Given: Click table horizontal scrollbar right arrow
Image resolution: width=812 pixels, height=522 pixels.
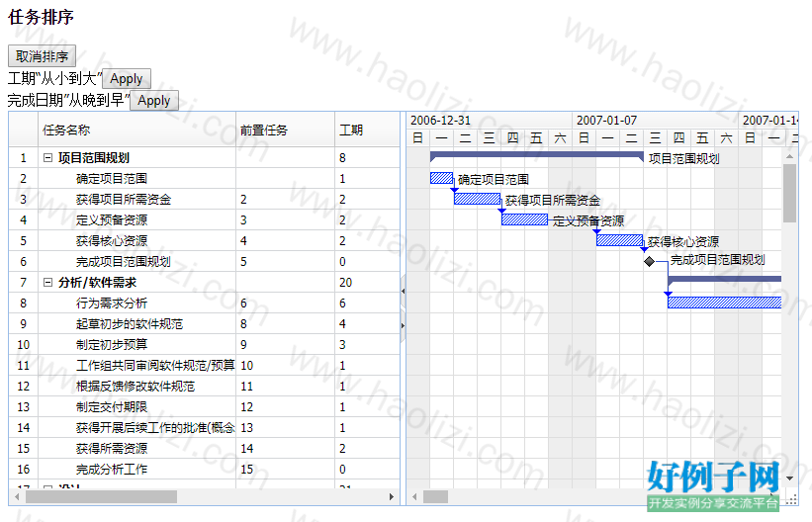Looking at the screenshot, I should [392, 497].
